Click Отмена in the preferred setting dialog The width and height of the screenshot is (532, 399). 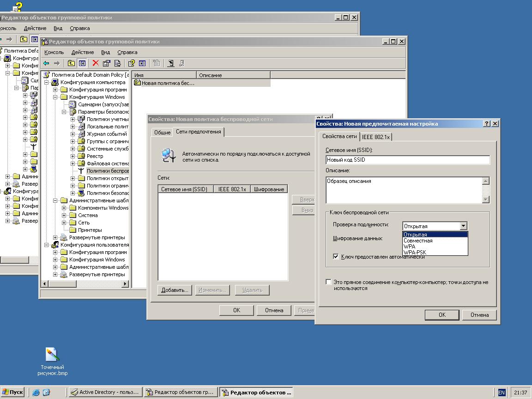(479, 315)
